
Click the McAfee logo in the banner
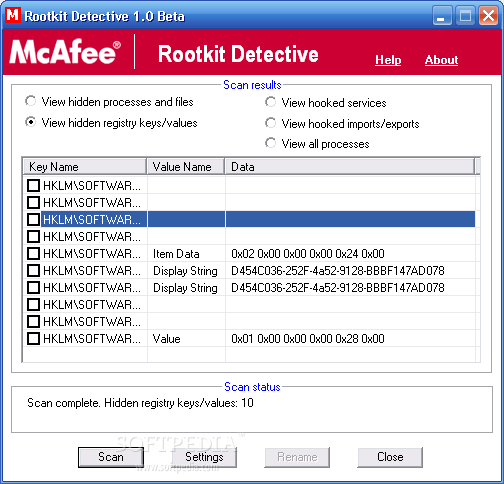click(65, 52)
